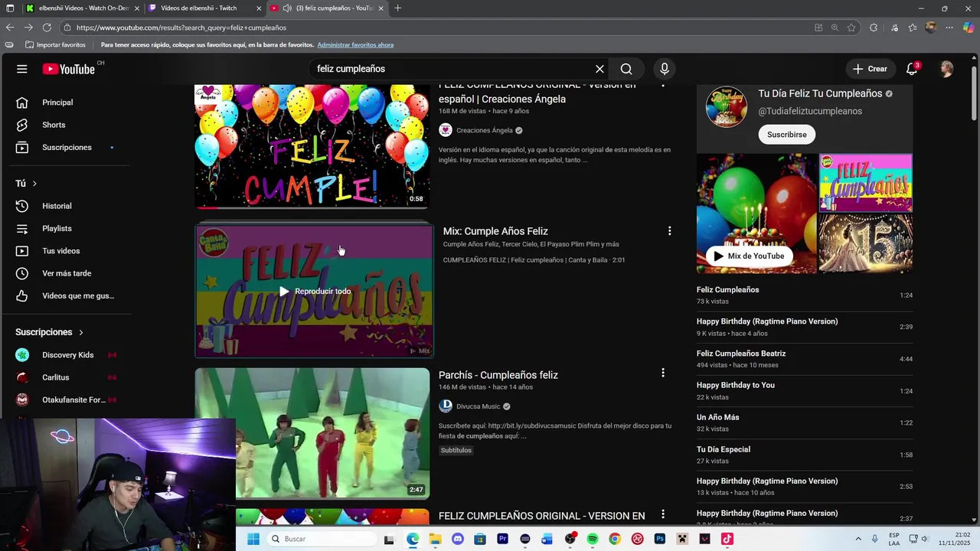Click the Windows taskbar Buscar box
980x551 pixels.
322,539
